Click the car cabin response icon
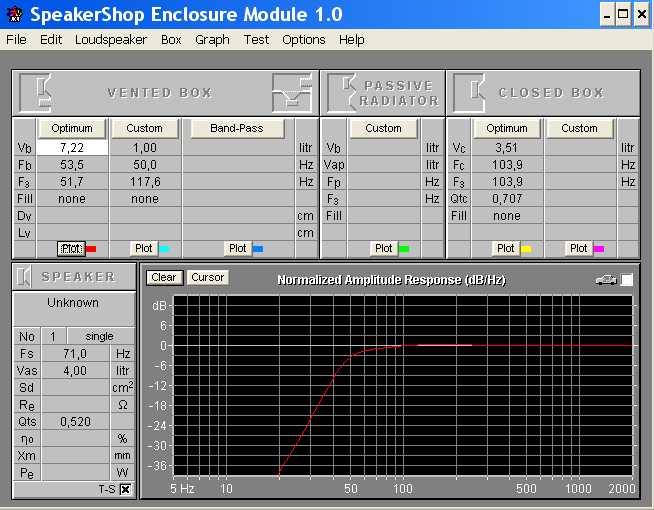654x510 pixels. click(x=606, y=280)
